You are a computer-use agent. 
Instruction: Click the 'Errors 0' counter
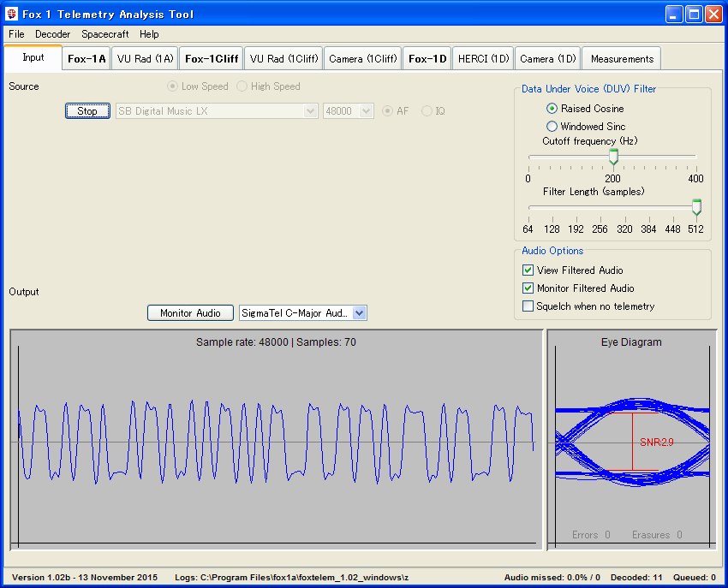pos(591,535)
